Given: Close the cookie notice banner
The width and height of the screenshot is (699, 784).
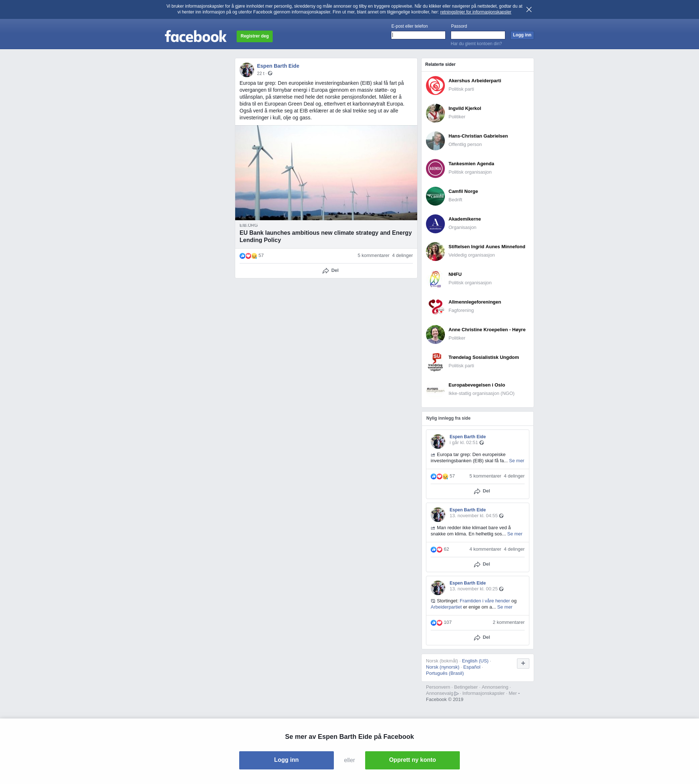Looking at the screenshot, I should [529, 9].
